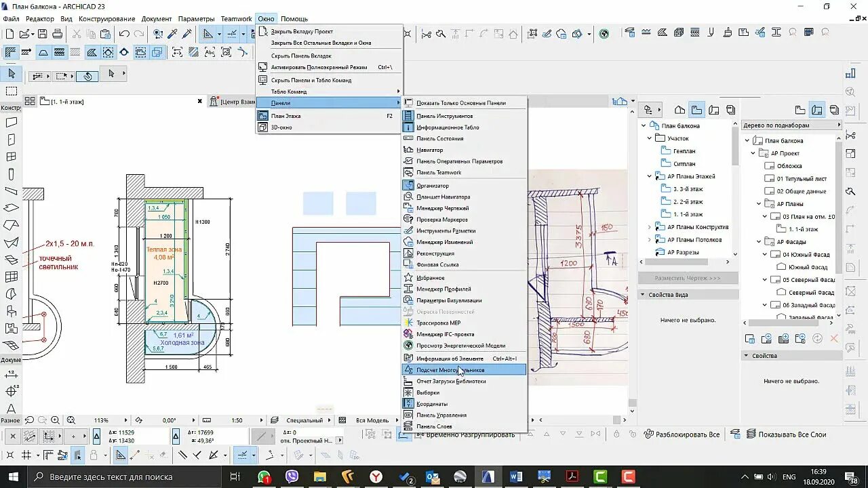This screenshot has height=488, width=868.
Task: Click the Windows taskbar search field
Action: (x=123, y=477)
